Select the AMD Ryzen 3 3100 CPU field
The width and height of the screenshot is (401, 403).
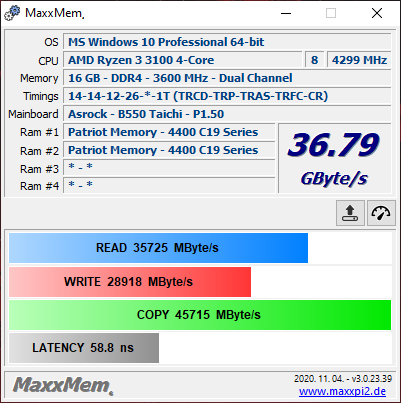[183, 60]
